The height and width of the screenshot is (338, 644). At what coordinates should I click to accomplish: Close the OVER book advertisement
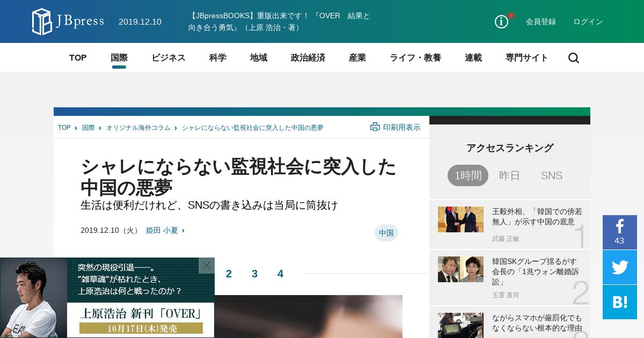pyautogui.click(x=207, y=266)
